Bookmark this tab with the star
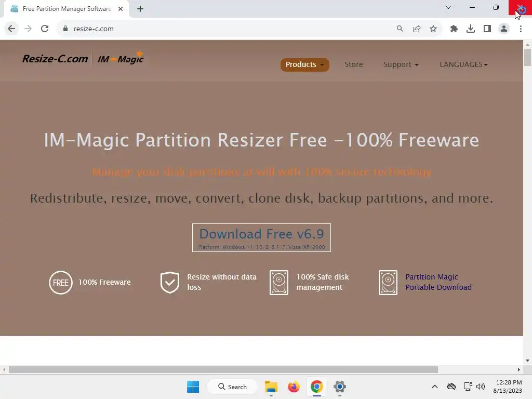This screenshot has height=399, width=532. pos(433,29)
